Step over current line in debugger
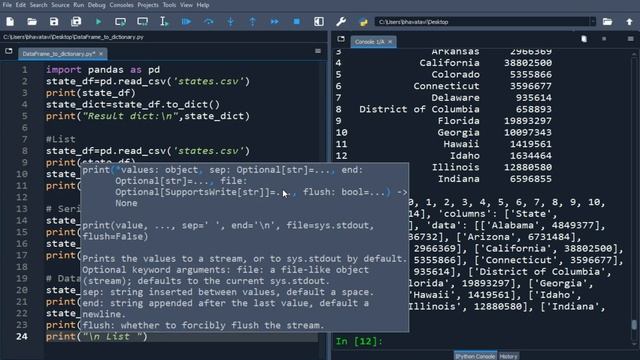 (x=209, y=22)
